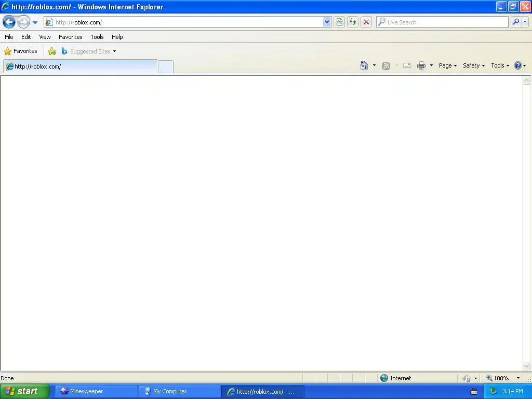
Task: Expand the zoom level dropdown arrow
Action: tap(518, 378)
